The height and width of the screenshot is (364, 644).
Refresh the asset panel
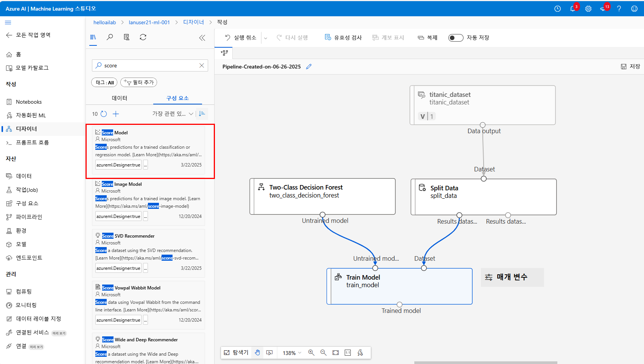[143, 37]
